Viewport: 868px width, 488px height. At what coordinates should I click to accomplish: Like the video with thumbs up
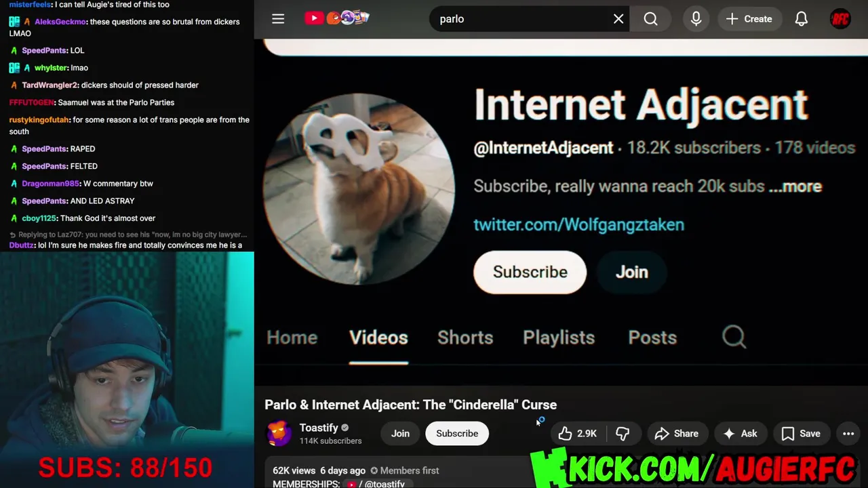click(577, 434)
